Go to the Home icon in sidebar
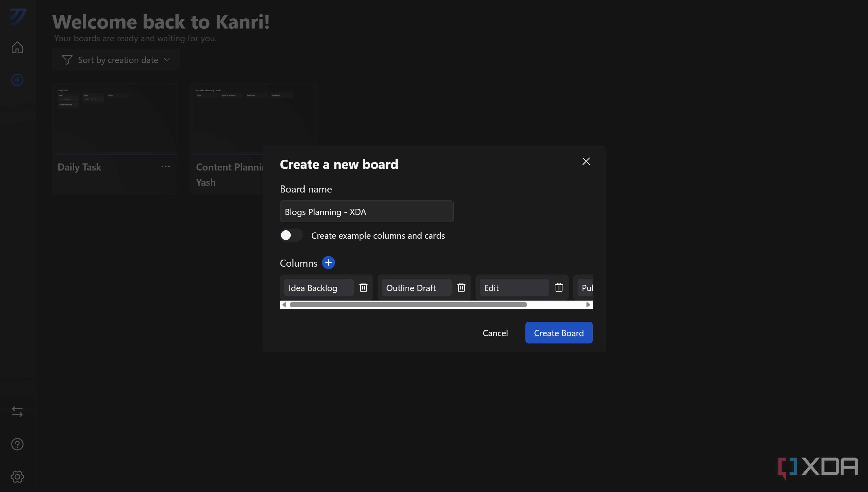868x492 pixels. (x=17, y=47)
